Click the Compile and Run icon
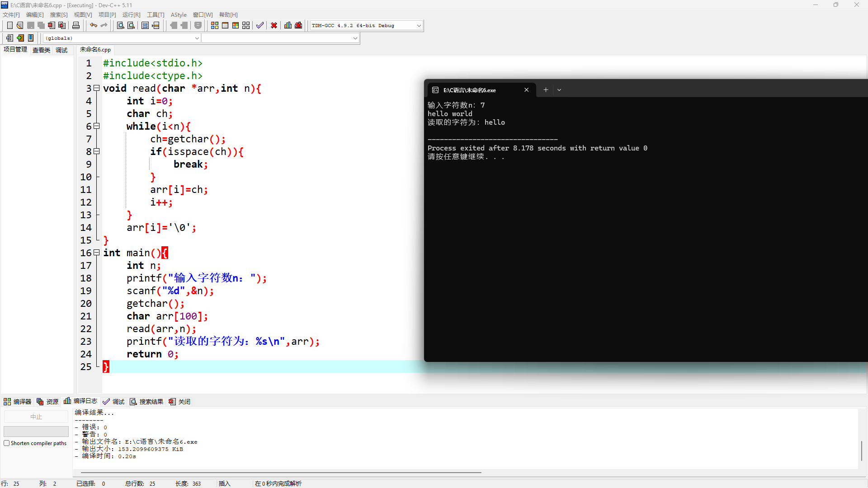The image size is (868, 488). coord(236,26)
